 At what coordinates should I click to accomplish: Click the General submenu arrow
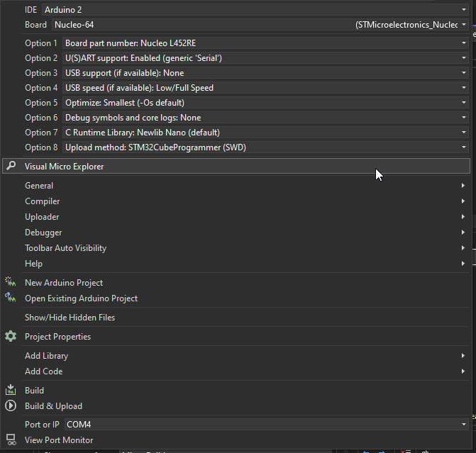point(463,186)
